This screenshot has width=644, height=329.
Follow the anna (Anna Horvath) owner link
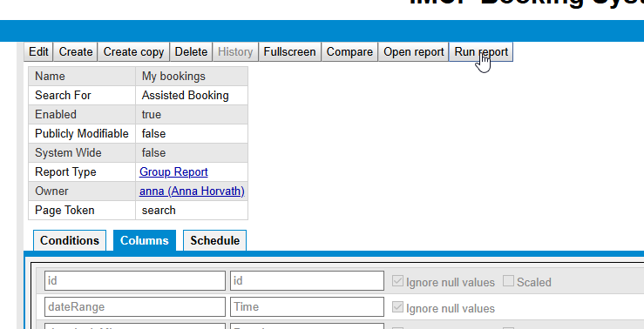192,191
